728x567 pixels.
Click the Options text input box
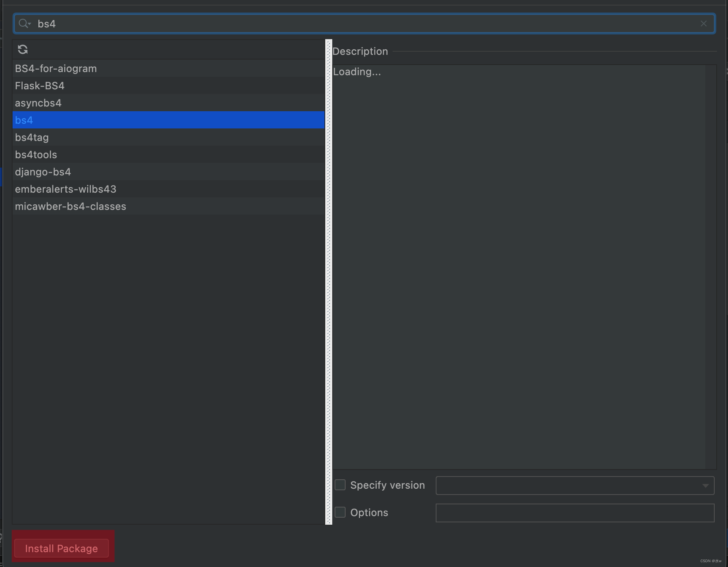(574, 513)
